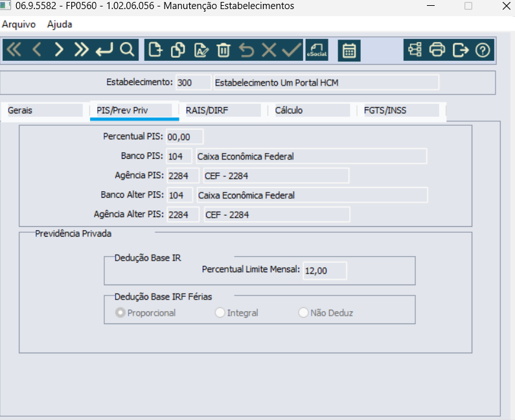Go to next record icon

click(59, 50)
